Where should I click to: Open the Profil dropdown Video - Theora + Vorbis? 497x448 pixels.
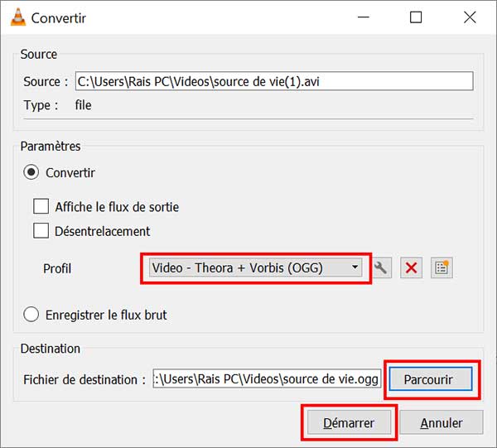point(255,267)
